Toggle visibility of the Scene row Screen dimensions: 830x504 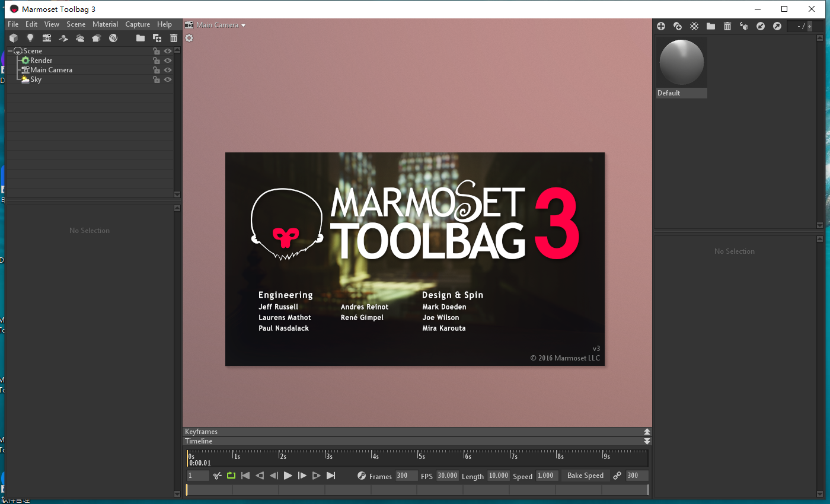tap(168, 51)
